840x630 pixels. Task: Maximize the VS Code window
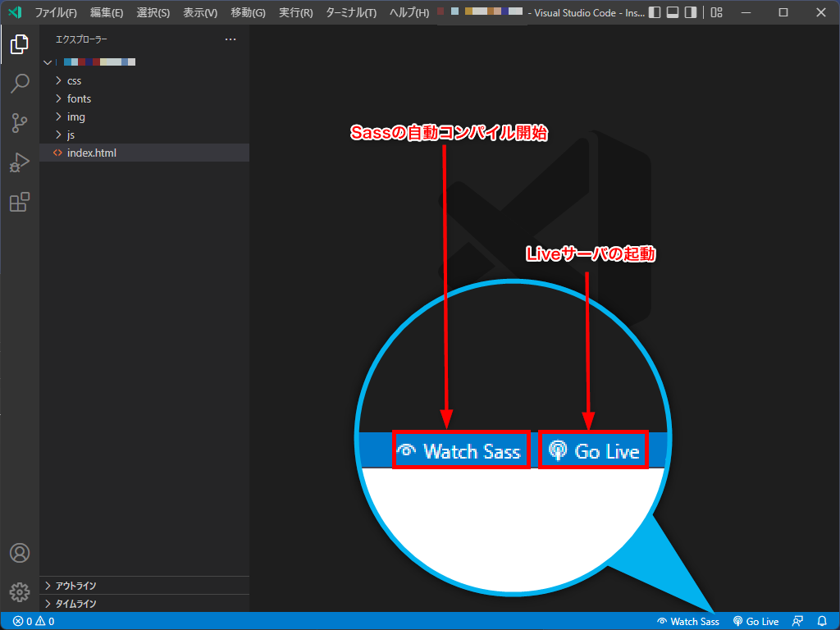[783, 12]
